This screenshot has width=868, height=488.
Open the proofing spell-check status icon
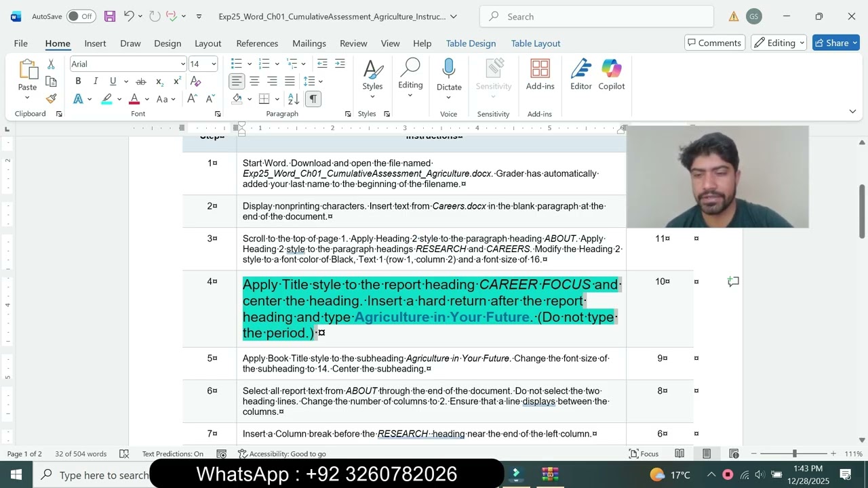point(124,453)
